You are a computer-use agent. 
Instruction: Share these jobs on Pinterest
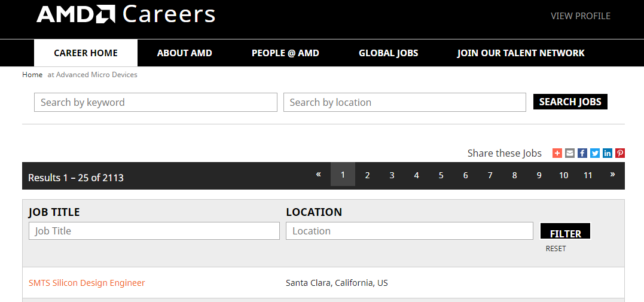(x=620, y=153)
